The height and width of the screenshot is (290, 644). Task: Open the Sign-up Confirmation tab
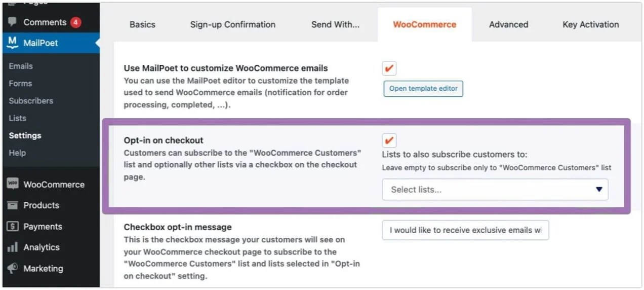point(233,24)
